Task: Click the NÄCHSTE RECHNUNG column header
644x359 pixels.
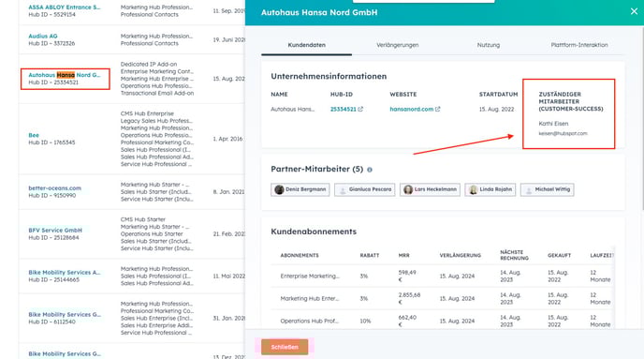Action: (514, 255)
